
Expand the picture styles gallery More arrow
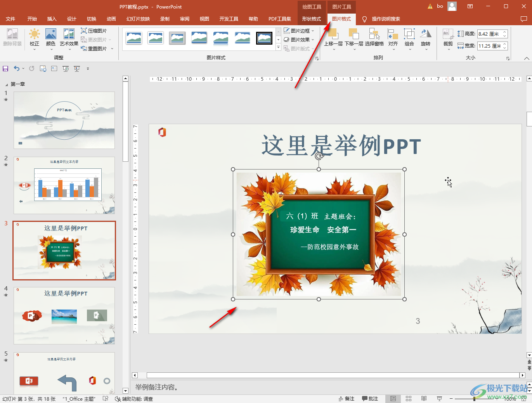coord(278,47)
